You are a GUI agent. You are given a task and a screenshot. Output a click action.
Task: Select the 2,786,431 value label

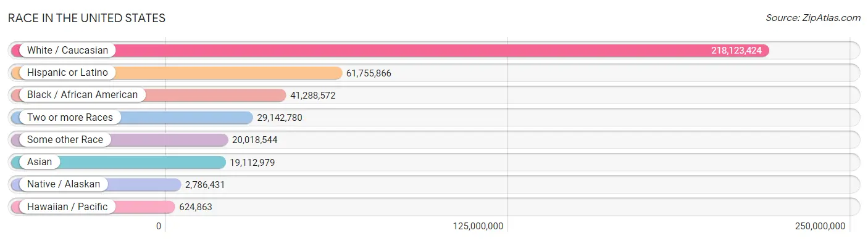[x=206, y=185]
